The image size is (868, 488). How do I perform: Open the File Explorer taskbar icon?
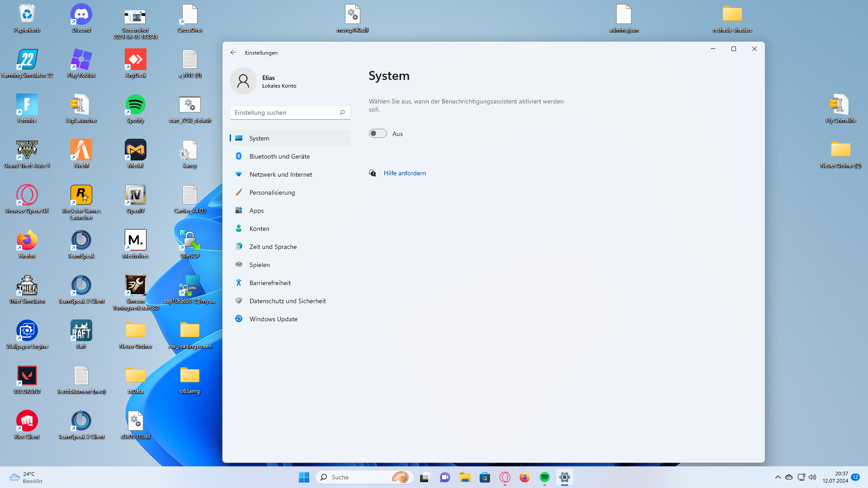[x=465, y=477]
